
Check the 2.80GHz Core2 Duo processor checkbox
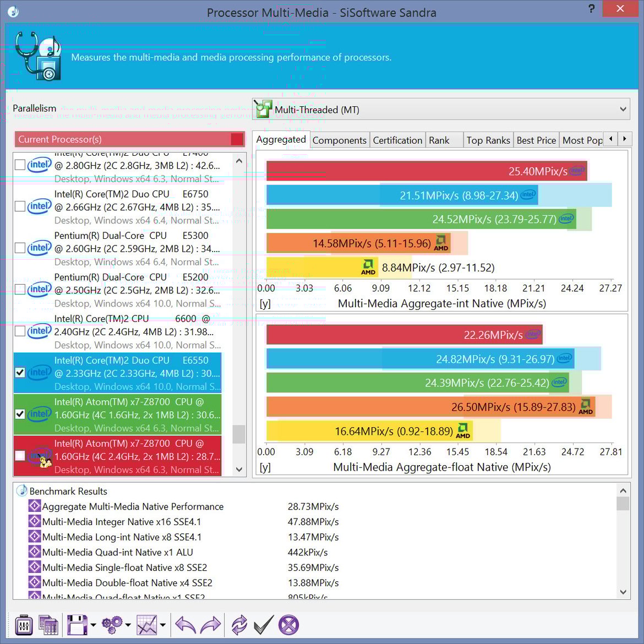(x=20, y=165)
